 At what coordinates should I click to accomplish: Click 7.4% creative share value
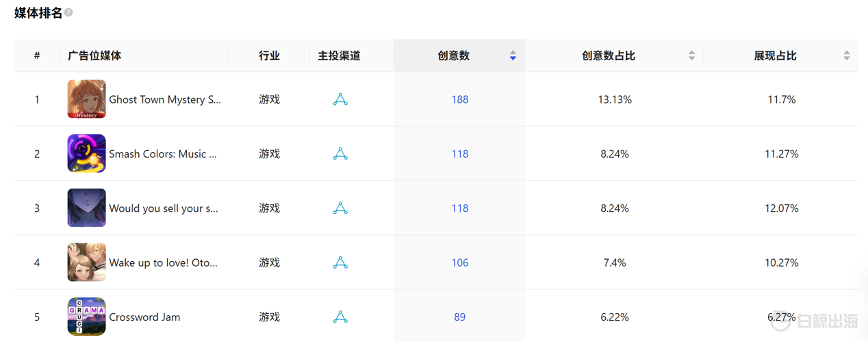coord(615,262)
